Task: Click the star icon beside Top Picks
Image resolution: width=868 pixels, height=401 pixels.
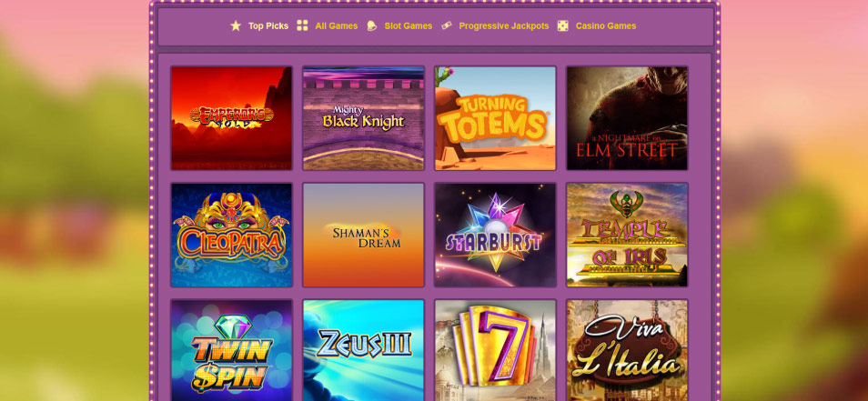Action: tap(236, 26)
